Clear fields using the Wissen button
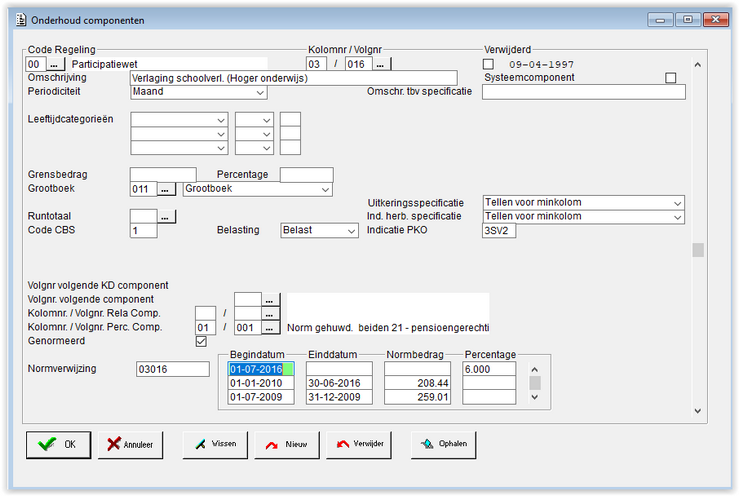739x496 pixels. (x=215, y=444)
